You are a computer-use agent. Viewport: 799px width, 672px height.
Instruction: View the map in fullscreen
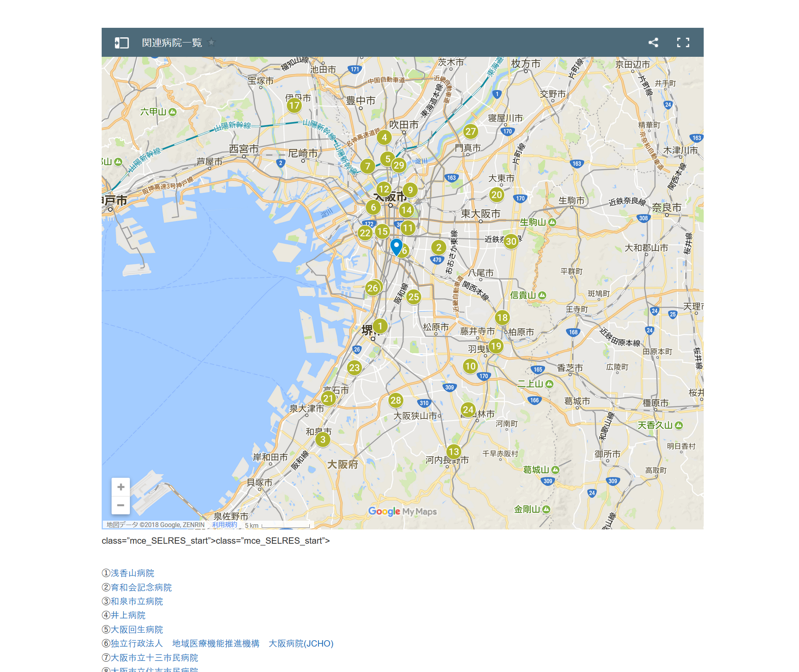click(x=683, y=42)
